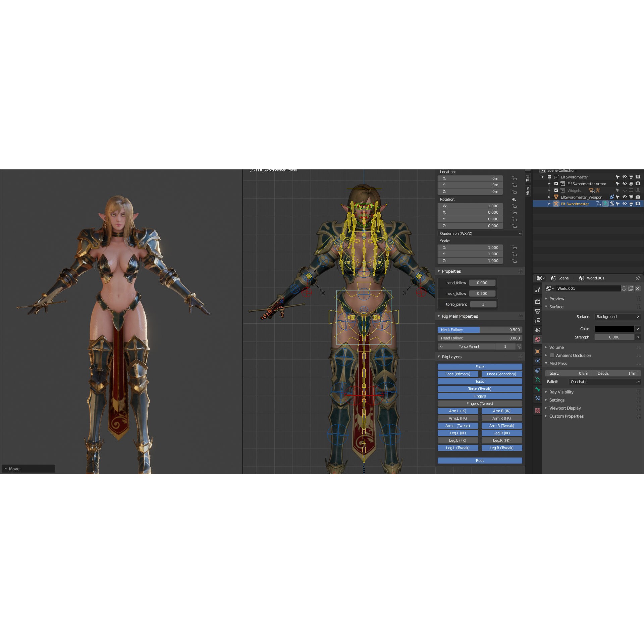Toggle lock for Location X
644x644 pixels.
tap(514, 178)
